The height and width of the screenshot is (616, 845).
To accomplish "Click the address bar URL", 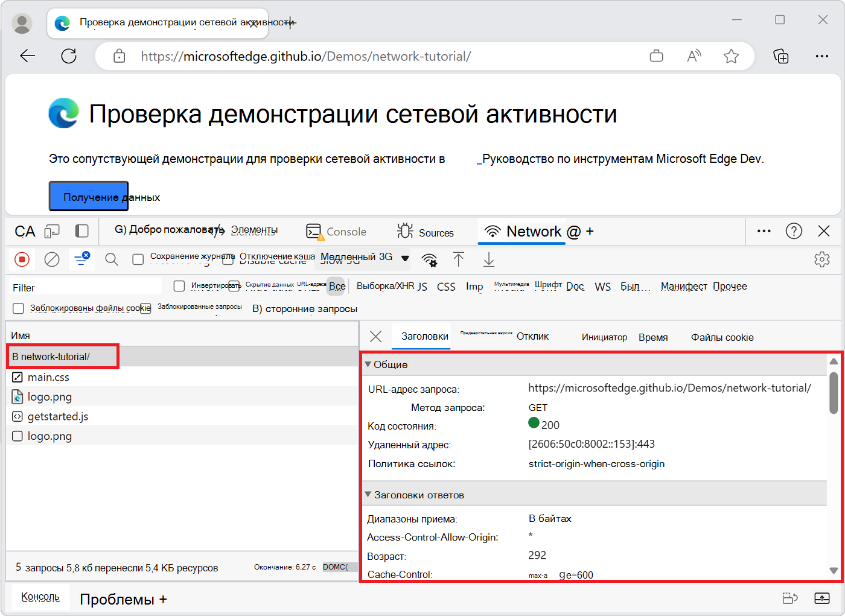I will pos(306,56).
